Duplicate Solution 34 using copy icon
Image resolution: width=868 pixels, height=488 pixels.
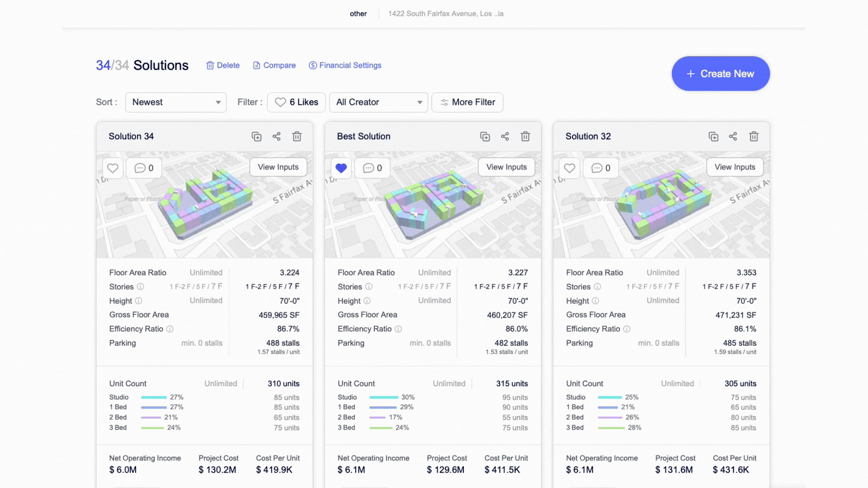256,136
